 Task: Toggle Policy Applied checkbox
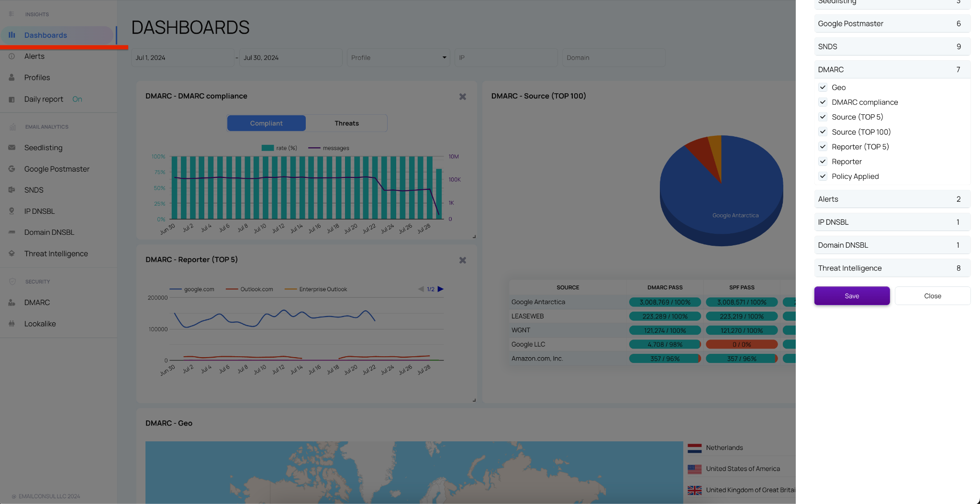(x=823, y=176)
